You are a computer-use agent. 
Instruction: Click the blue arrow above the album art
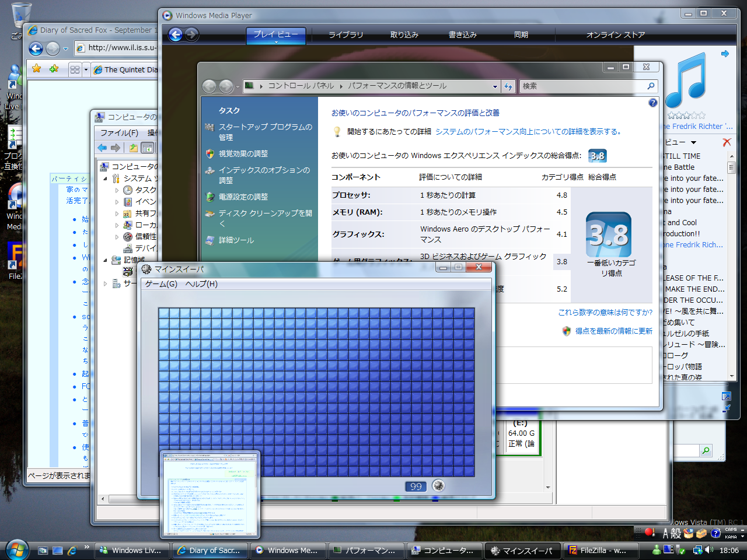[x=725, y=54]
